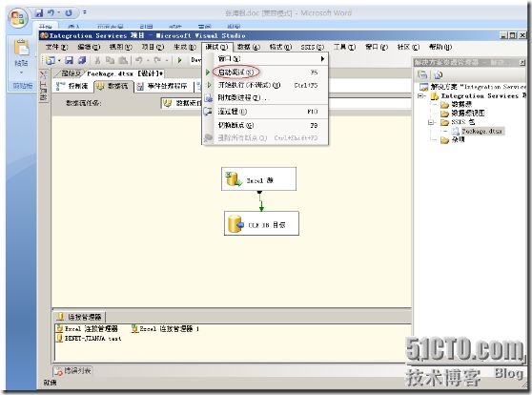
Task: Close the Solution Explorer panel
Action: coord(522,62)
